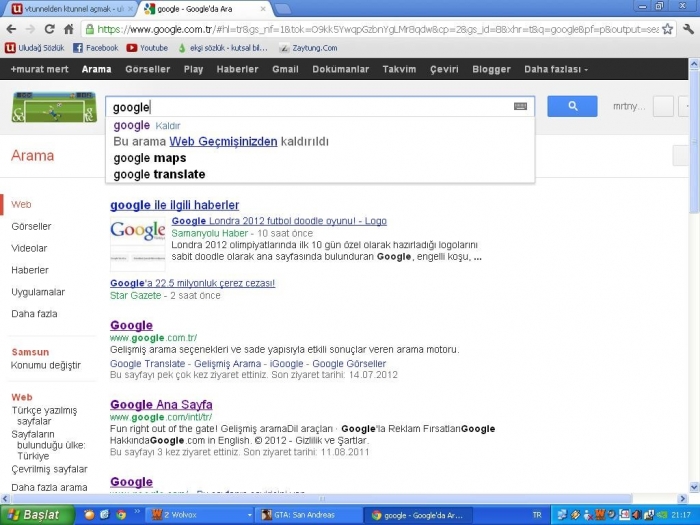Image resolution: width=700 pixels, height=525 pixels.
Task: Open the 22.5 milyonluk çerez cezası link
Action: coord(192,283)
